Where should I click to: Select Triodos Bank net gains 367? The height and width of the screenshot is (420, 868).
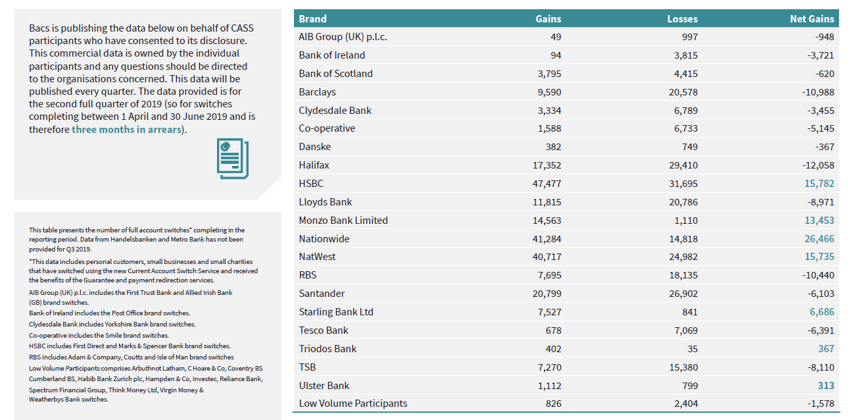click(x=826, y=349)
